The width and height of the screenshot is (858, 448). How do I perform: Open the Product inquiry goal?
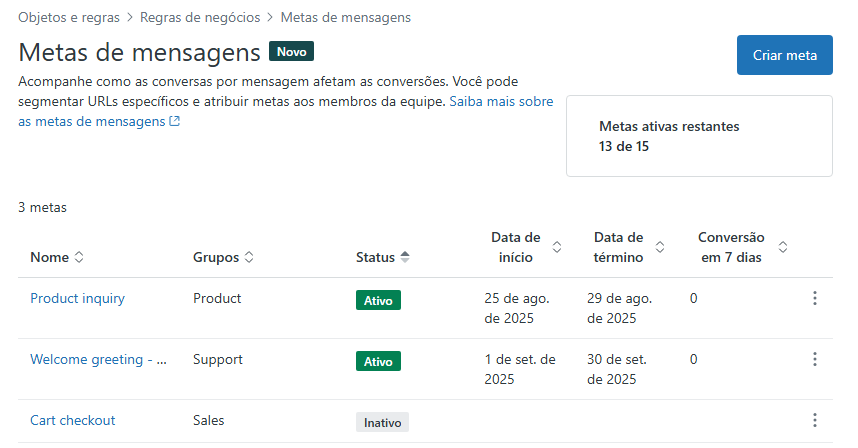coord(77,298)
